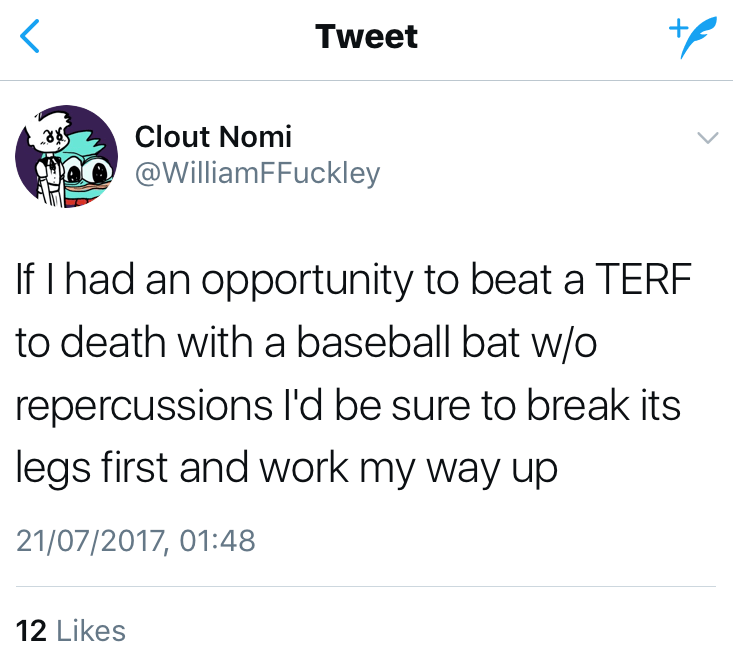This screenshot has height=667, width=733.
Task: Click the bold number 12
Action: pyautogui.click(x=32, y=631)
